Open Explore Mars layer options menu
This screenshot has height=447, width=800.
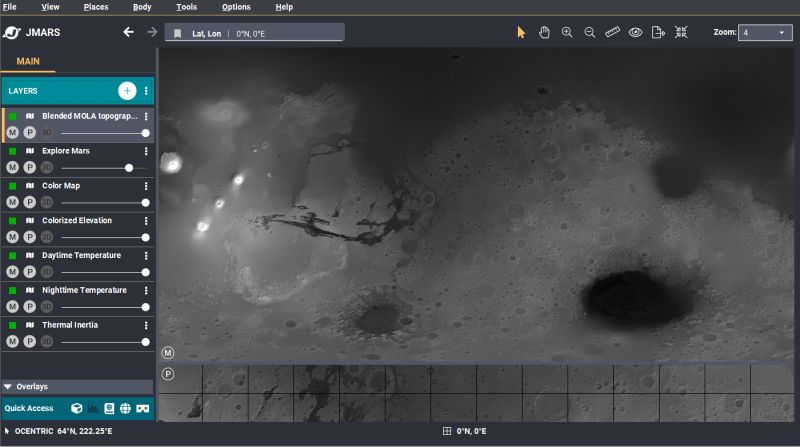tap(146, 151)
